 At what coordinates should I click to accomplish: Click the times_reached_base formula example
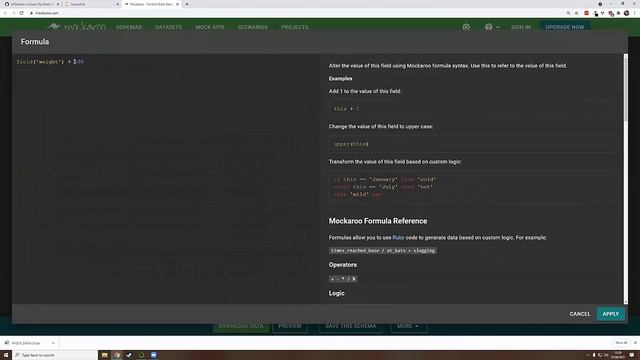[382, 251]
